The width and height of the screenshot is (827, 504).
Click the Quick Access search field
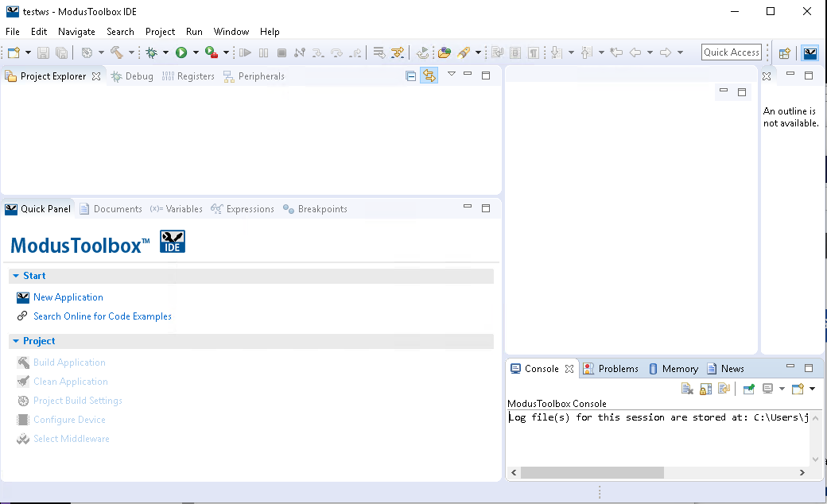[731, 52]
